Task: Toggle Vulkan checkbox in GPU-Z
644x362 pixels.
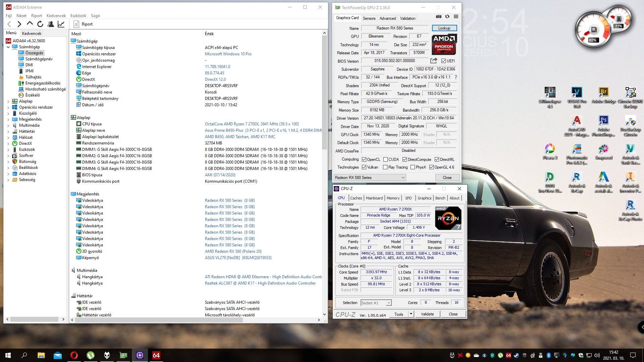Action: pos(364,167)
